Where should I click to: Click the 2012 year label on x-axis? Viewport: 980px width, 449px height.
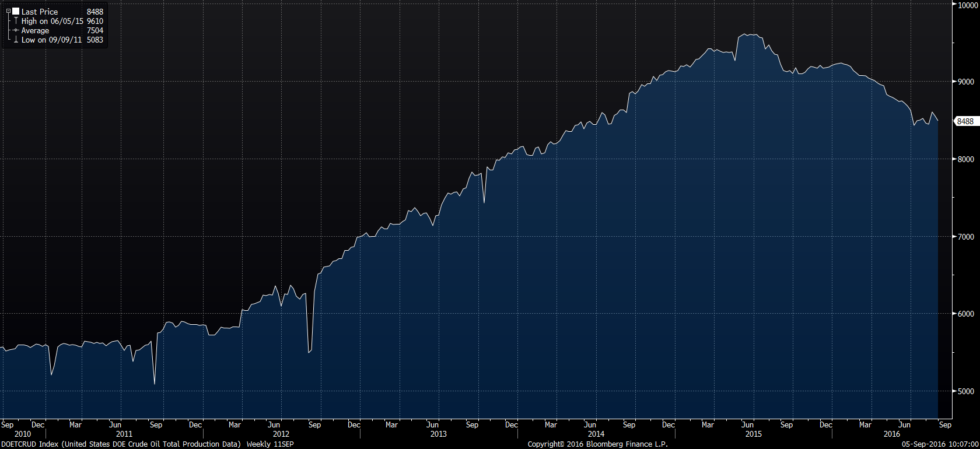click(x=281, y=434)
